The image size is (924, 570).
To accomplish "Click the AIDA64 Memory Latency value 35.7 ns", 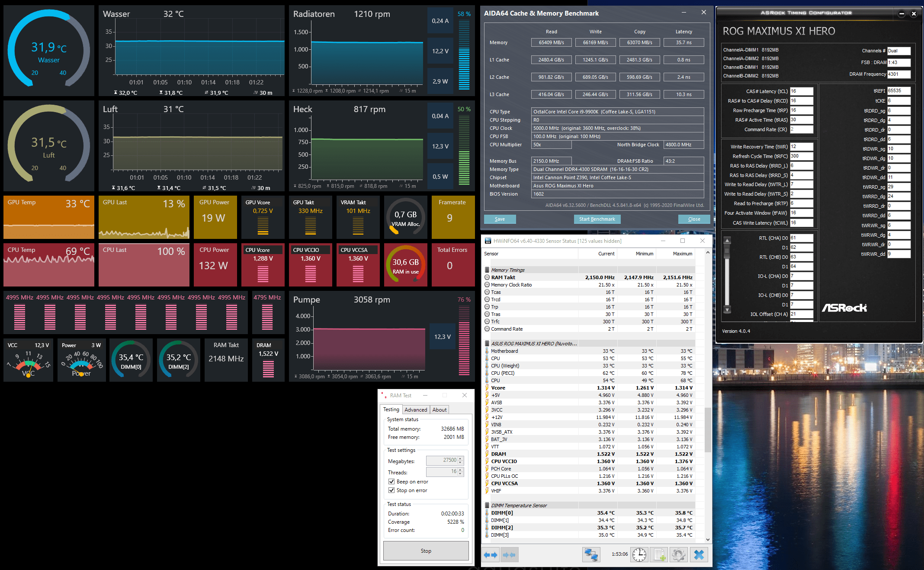I will (683, 42).
